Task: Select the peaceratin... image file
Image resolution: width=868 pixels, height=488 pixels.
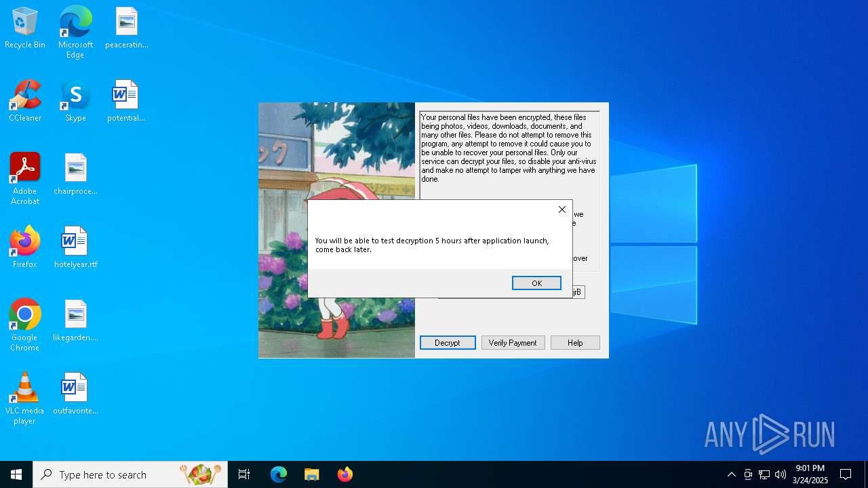Action: (x=126, y=28)
